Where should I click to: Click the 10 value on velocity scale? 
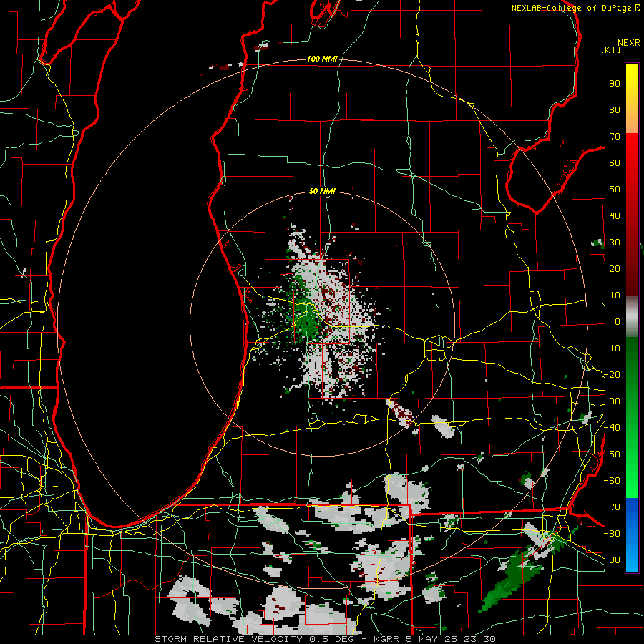615,296
